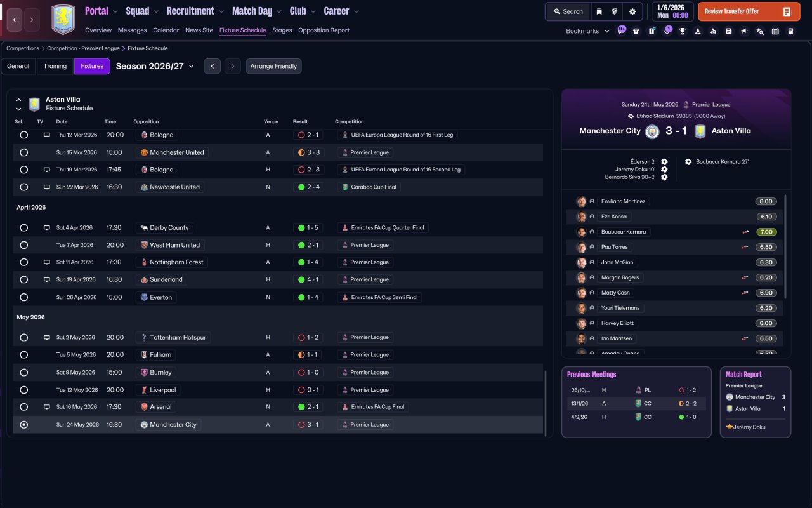Open the Career dropdown menu
Viewport: 812px width, 508px height.
pos(341,11)
